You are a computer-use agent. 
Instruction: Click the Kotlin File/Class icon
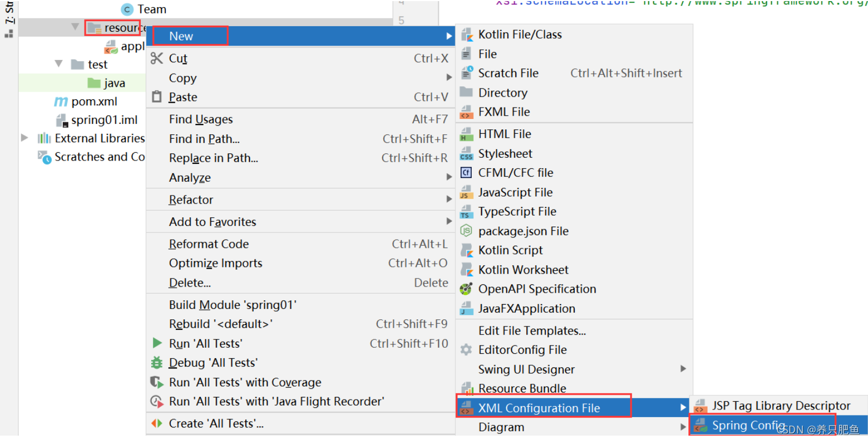pyautogui.click(x=467, y=35)
